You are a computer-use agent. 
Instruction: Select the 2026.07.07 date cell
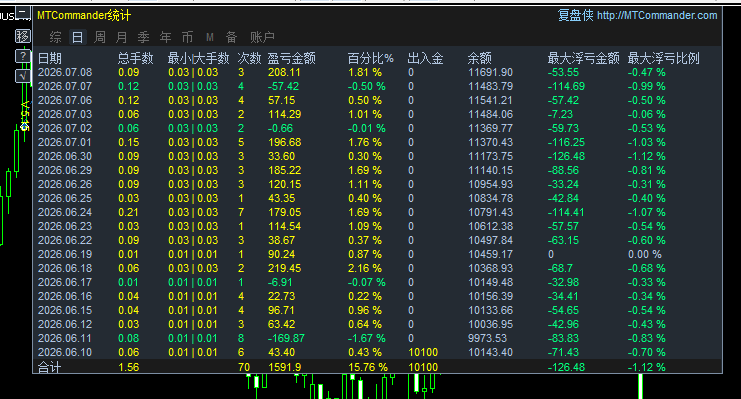65,87
